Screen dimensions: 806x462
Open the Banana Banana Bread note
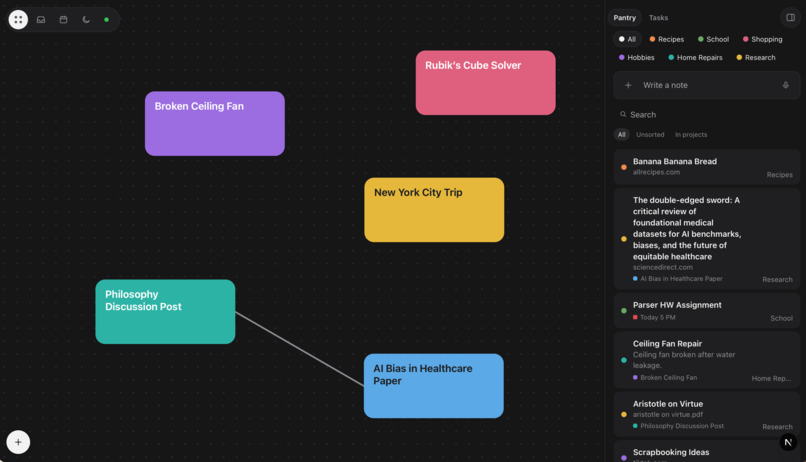(706, 167)
